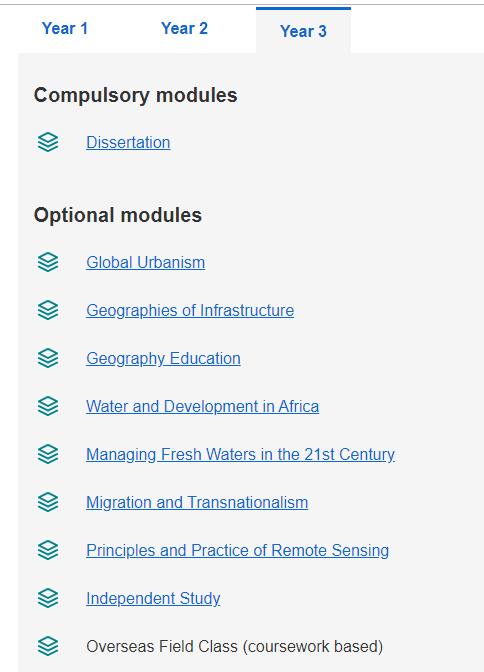Open Geographies of Infrastructure link

pyautogui.click(x=190, y=310)
